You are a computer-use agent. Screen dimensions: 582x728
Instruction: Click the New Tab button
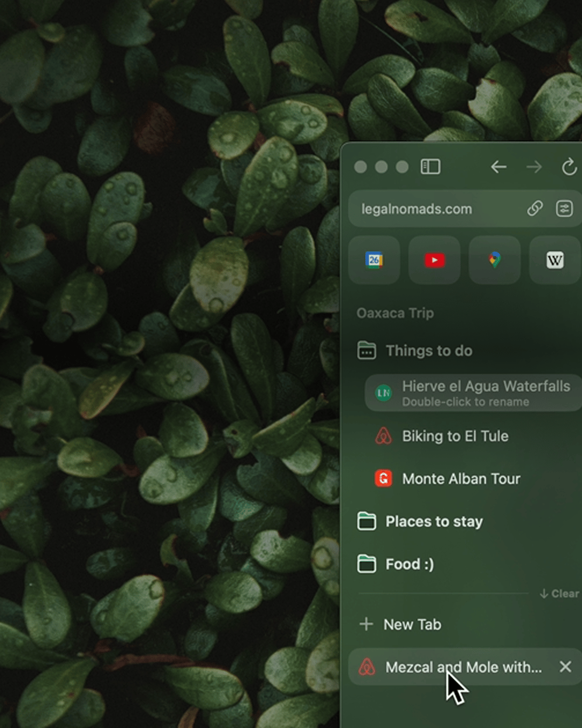[x=400, y=624]
